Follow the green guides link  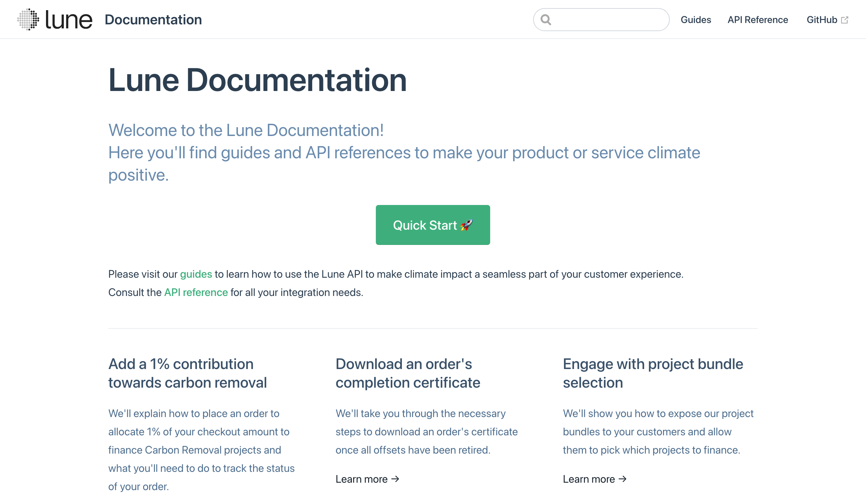click(x=196, y=274)
